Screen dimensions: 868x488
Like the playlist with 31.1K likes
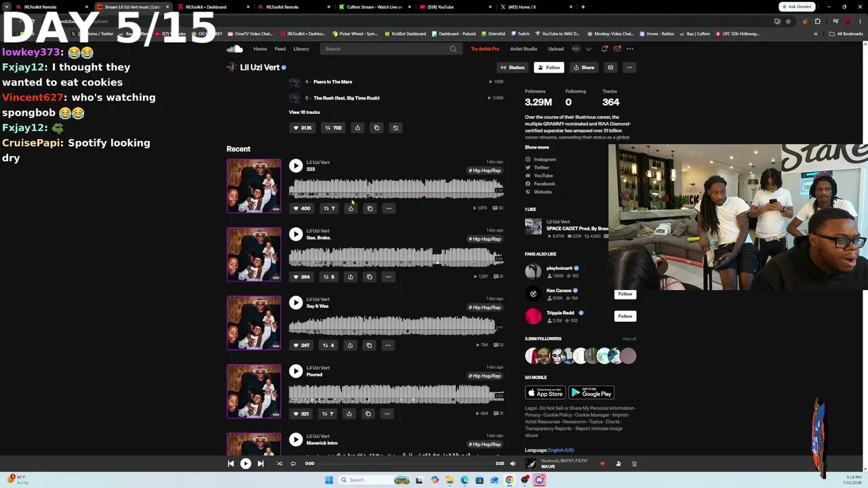pyautogui.click(x=302, y=127)
